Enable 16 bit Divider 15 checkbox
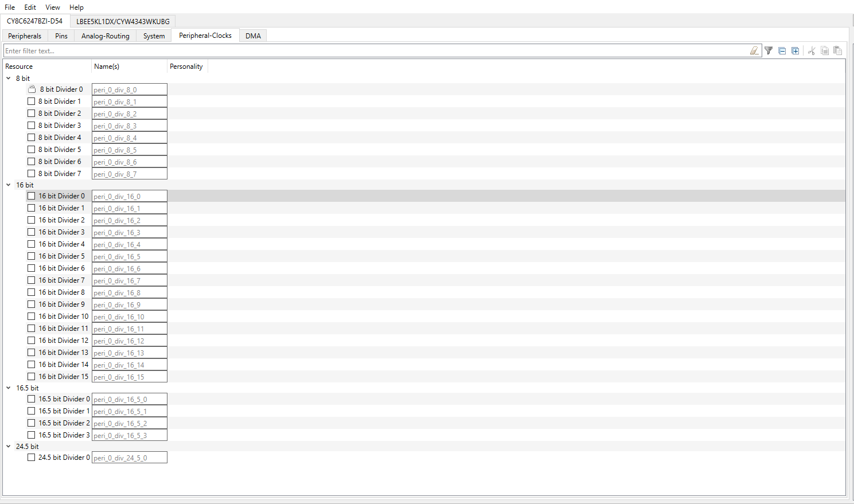Image resolution: width=854 pixels, height=504 pixels. pos(32,376)
